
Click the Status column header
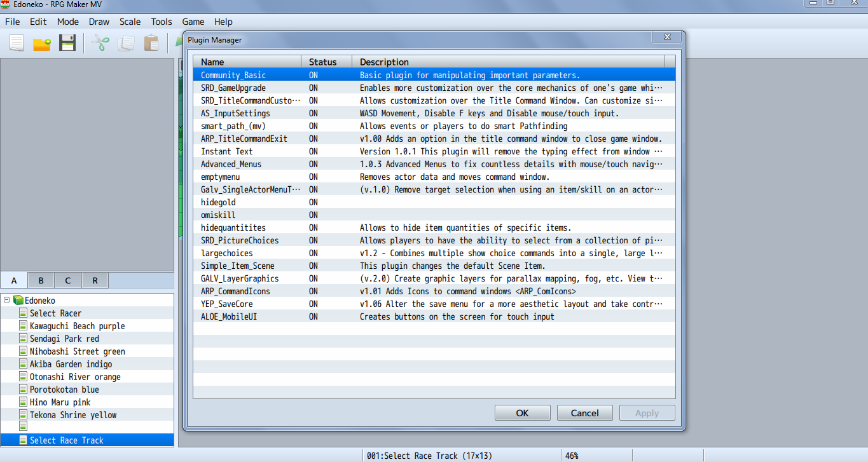[327, 62]
